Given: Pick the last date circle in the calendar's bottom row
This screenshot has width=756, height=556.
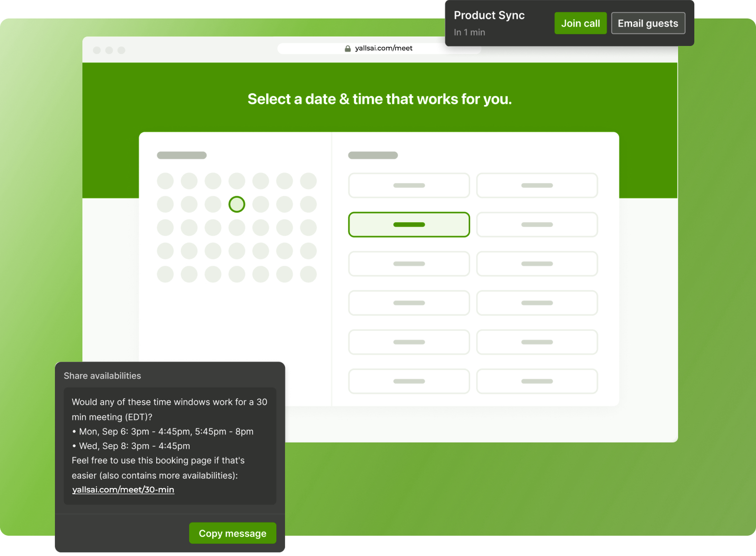Looking at the screenshot, I should tap(308, 274).
